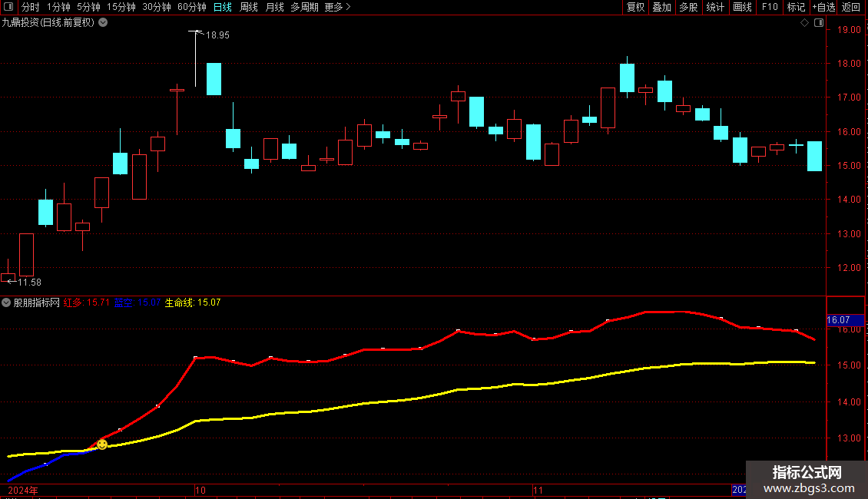Click the 19.00 price axis label

[849, 30]
